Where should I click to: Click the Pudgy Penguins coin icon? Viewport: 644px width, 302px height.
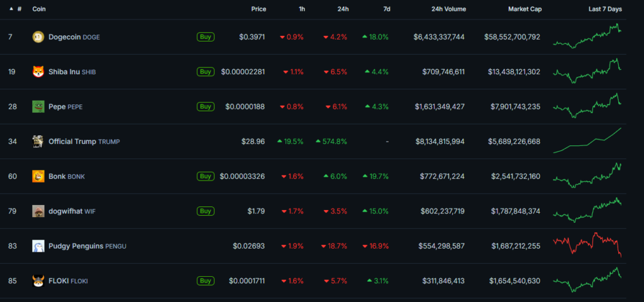point(38,246)
